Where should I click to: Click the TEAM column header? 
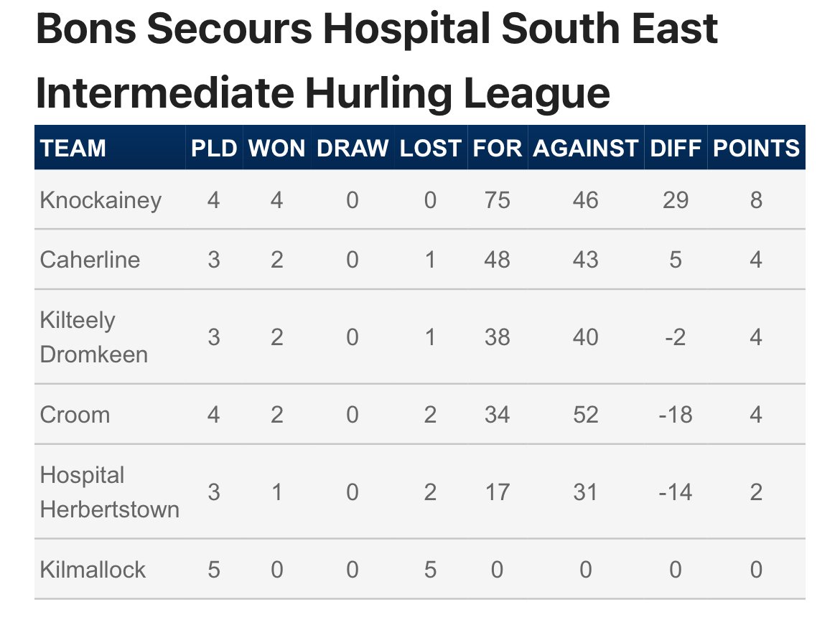tap(73, 148)
